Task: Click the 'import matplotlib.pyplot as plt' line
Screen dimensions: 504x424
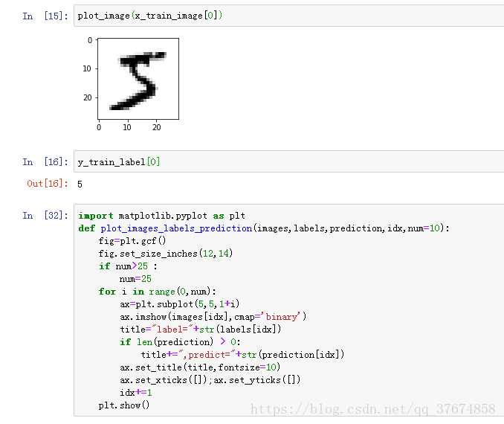Action: (161, 216)
